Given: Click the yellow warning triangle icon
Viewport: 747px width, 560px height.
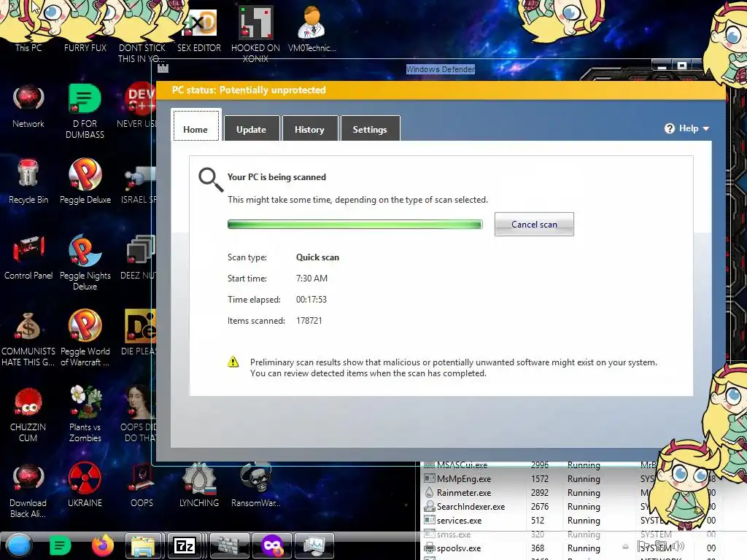Looking at the screenshot, I should [x=233, y=362].
